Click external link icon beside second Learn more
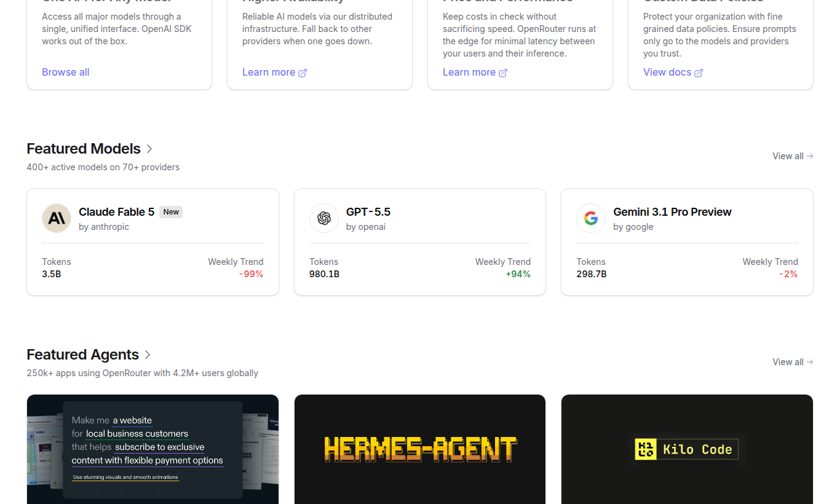This screenshot has height=504, width=840. point(503,73)
